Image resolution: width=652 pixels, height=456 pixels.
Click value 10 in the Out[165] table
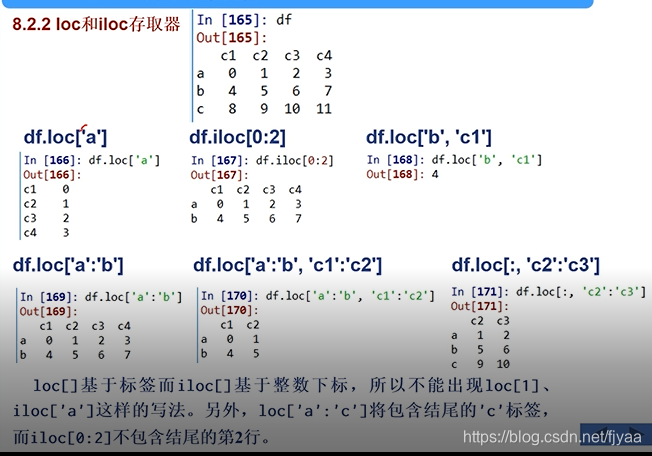pyautogui.click(x=292, y=109)
